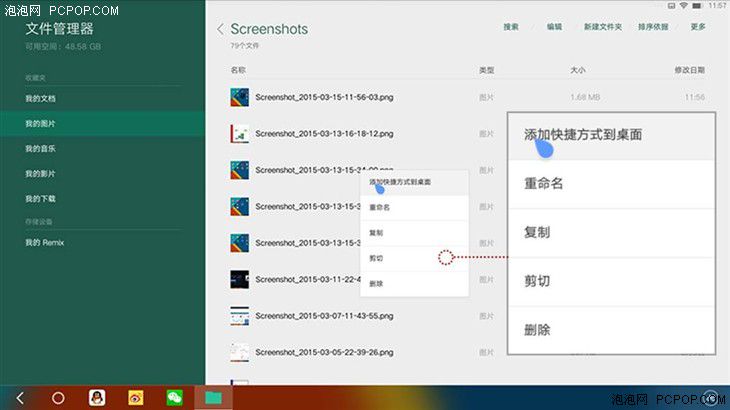Sort by the 大小 column header

click(x=578, y=70)
